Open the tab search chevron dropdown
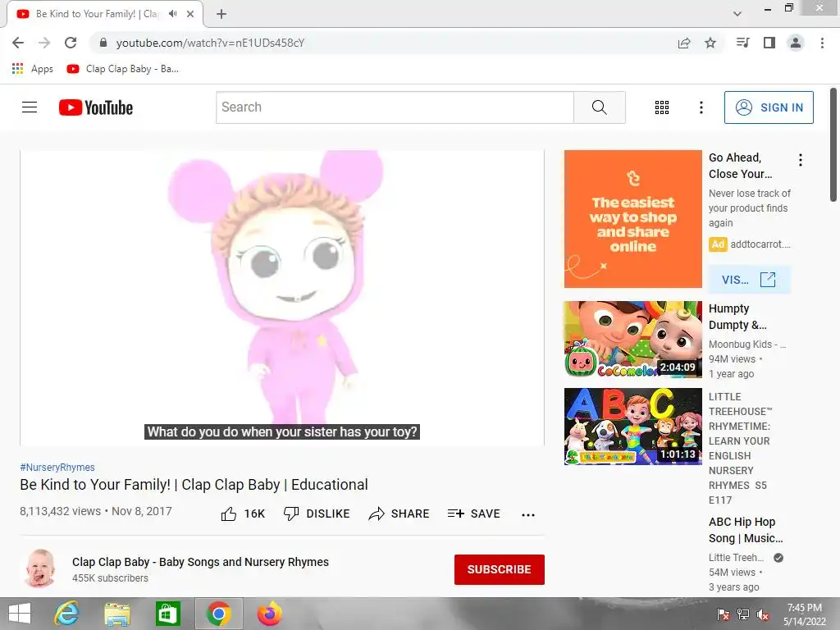This screenshot has height=630, width=840. click(x=737, y=14)
